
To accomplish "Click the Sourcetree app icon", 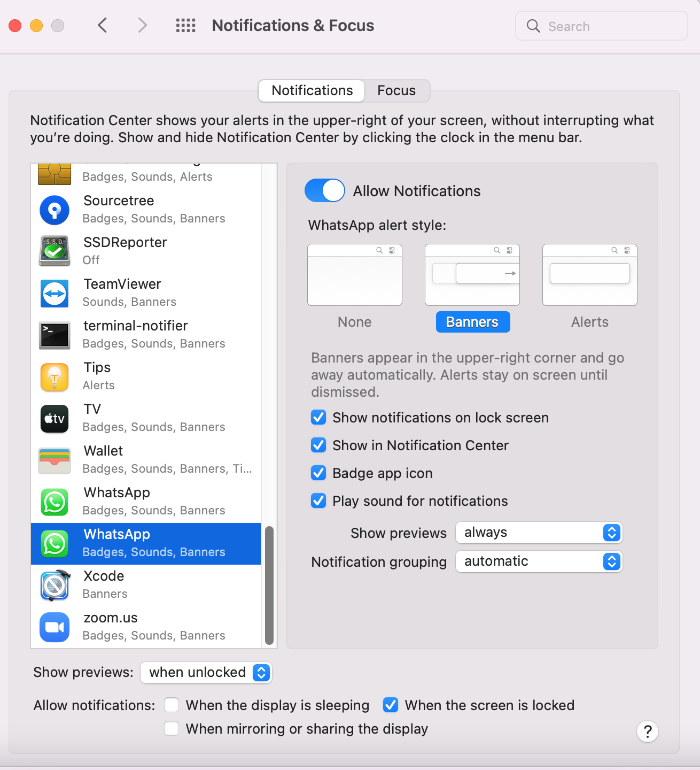I will point(55,210).
